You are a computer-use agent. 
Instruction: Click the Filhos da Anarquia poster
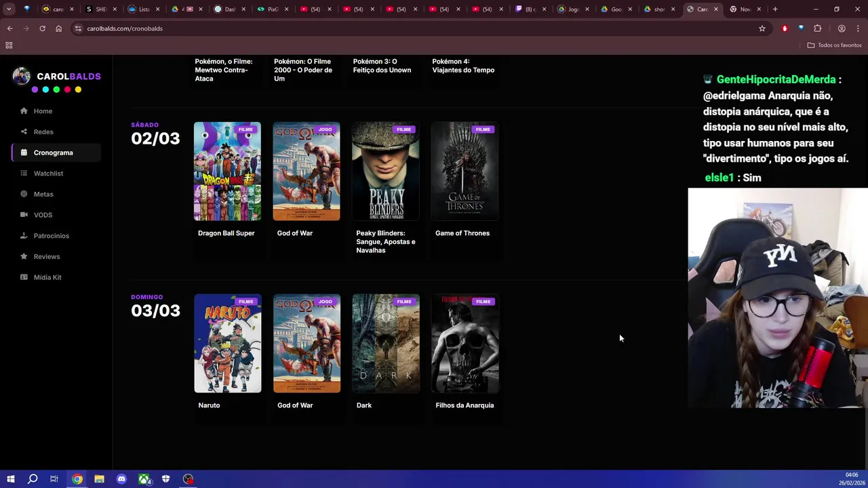coord(465,344)
